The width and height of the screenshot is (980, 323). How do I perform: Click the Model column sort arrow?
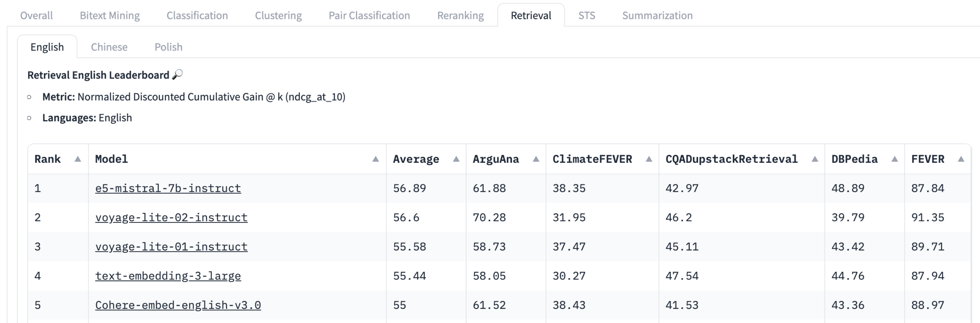pyautogui.click(x=375, y=159)
